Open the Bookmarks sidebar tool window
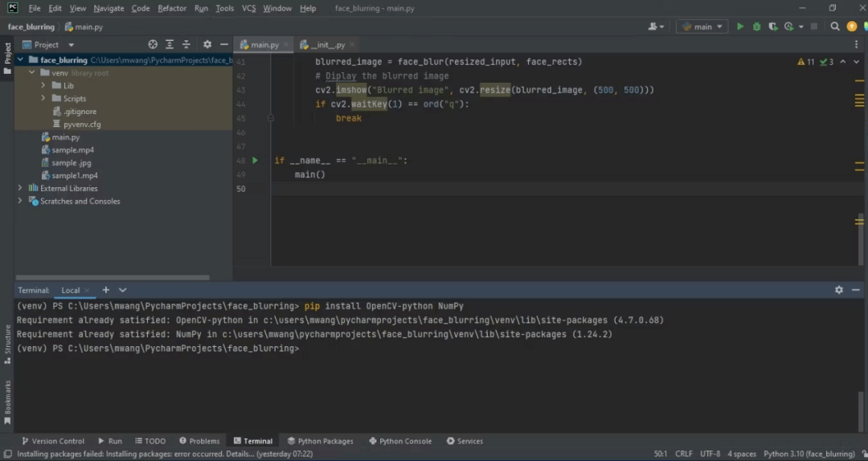The width and height of the screenshot is (868, 461). tap(7, 402)
